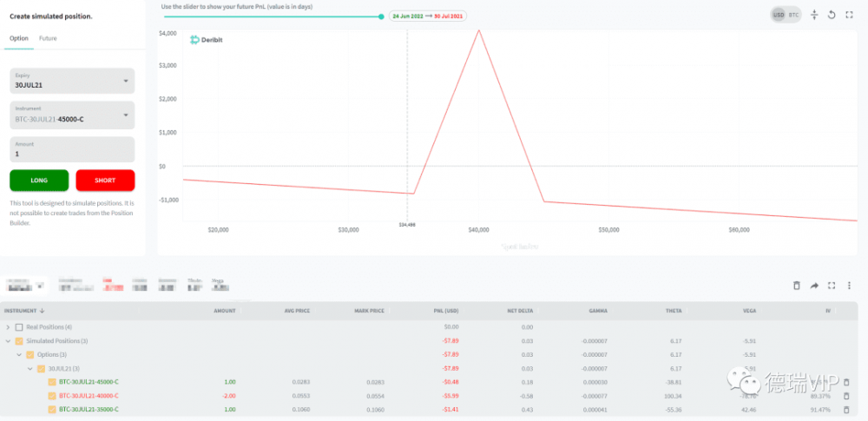This screenshot has height=421, width=868.
Task: Share positions using the arrow icon
Action: [815, 286]
